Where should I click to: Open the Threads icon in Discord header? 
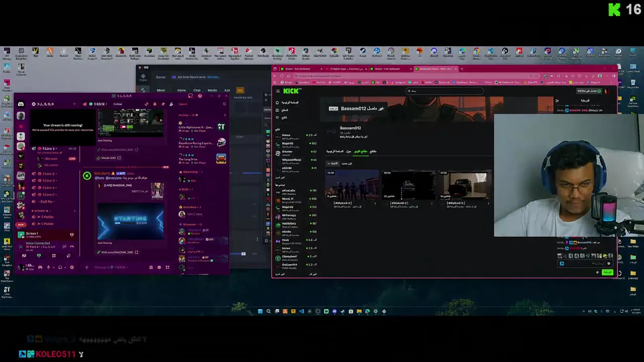click(x=146, y=104)
